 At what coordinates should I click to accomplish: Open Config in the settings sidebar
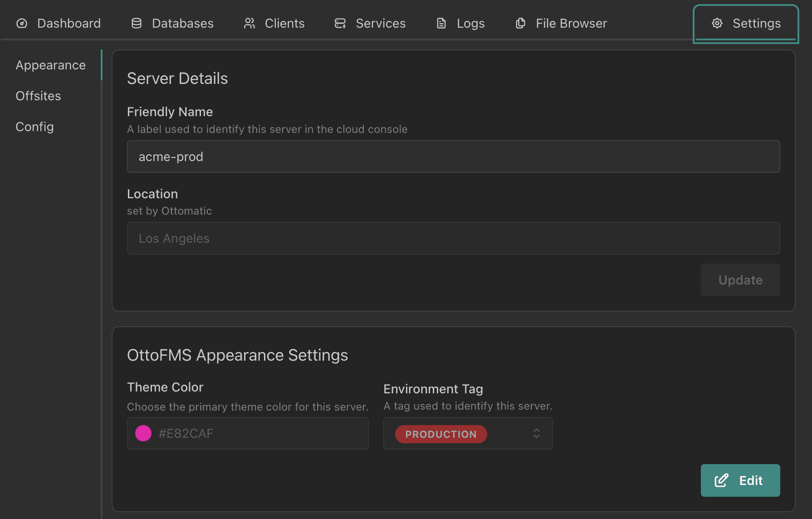(34, 127)
